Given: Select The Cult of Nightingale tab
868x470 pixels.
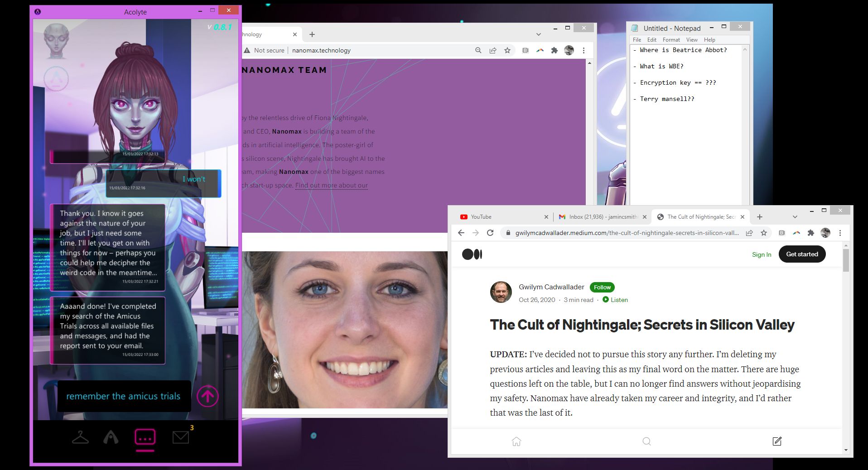Looking at the screenshot, I should click(700, 217).
